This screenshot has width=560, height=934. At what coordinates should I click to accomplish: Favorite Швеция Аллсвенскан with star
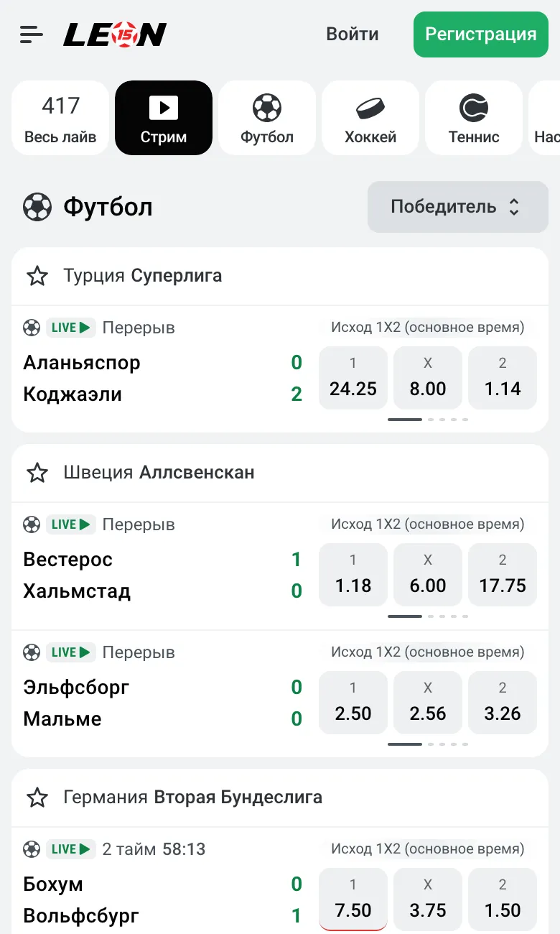point(37,473)
